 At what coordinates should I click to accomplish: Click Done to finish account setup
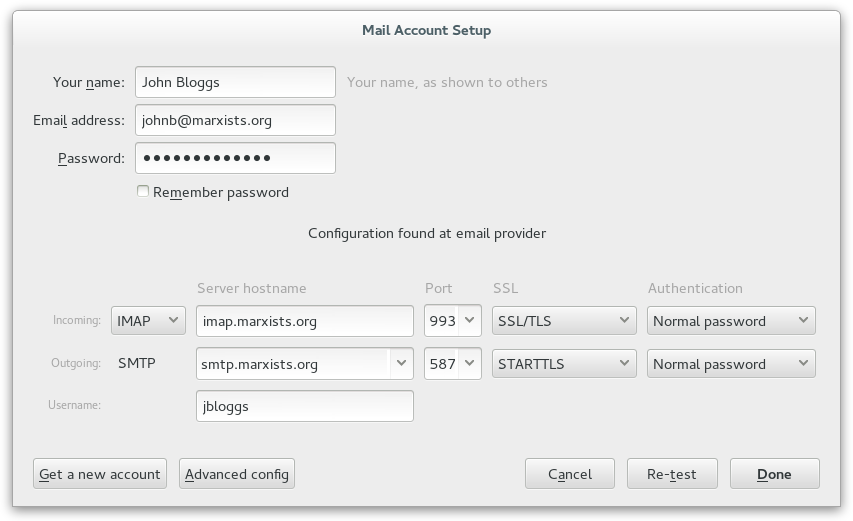(774, 474)
